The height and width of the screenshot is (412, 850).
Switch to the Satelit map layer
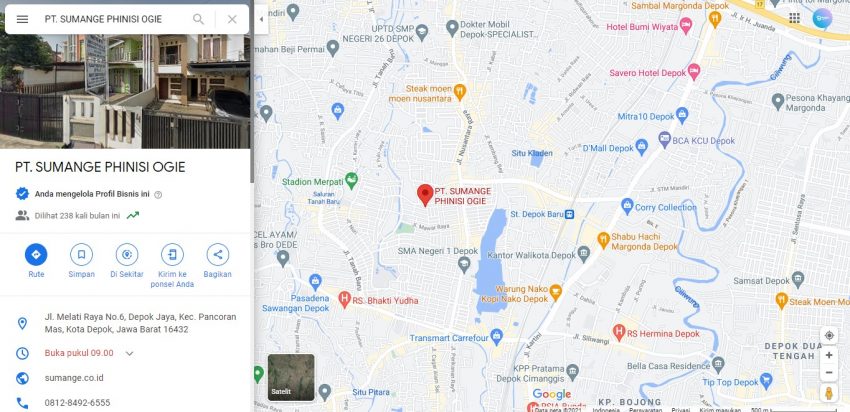[291, 377]
